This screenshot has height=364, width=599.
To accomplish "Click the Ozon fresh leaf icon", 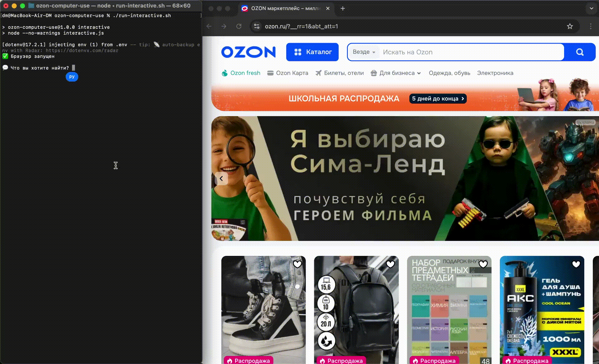I will 225,73.
